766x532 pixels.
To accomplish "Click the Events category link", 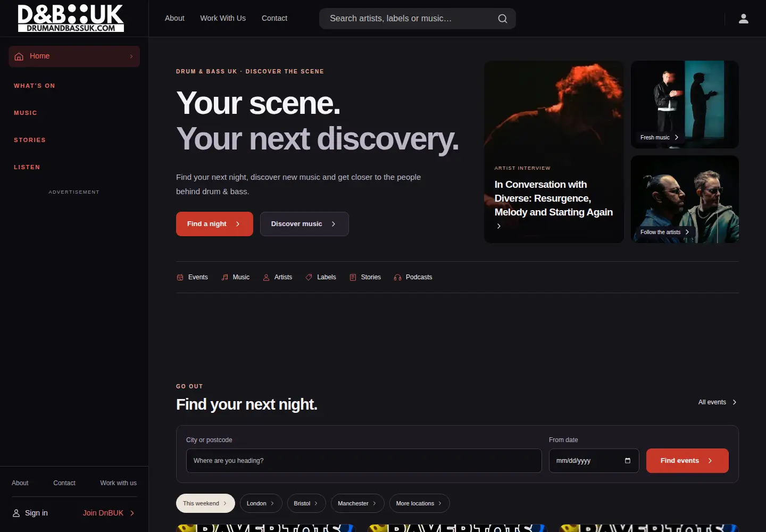I will coord(192,277).
